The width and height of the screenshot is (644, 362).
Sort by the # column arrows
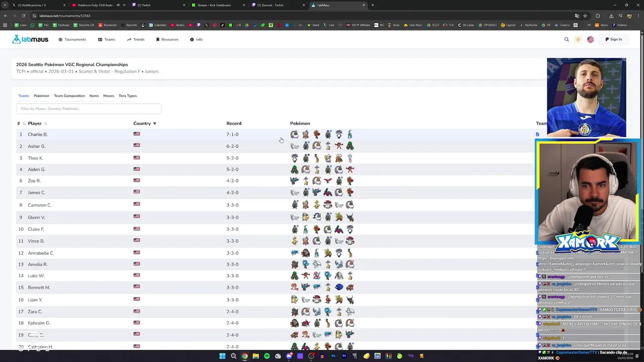coord(24,124)
